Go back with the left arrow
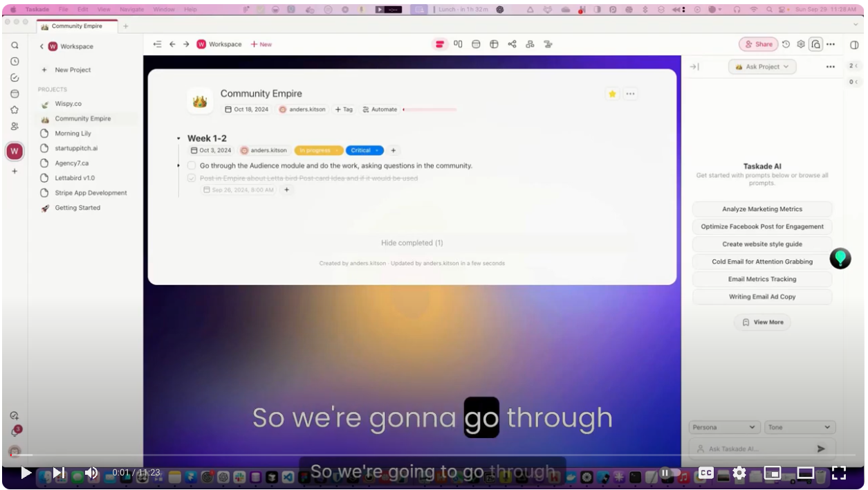The height and width of the screenshot is (490, 868). pos(172,44)
